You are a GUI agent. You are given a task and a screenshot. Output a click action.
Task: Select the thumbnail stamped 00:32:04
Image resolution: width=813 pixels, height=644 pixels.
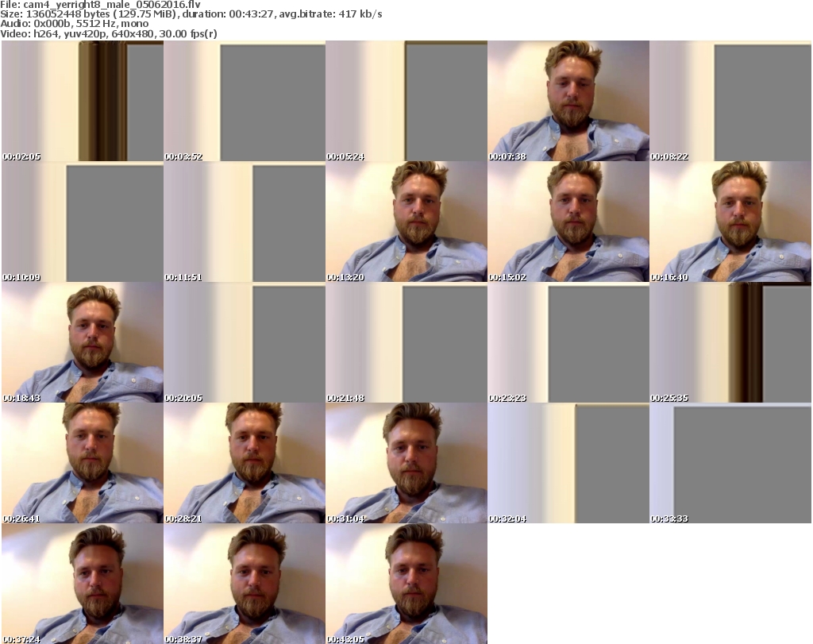point(568,463)
